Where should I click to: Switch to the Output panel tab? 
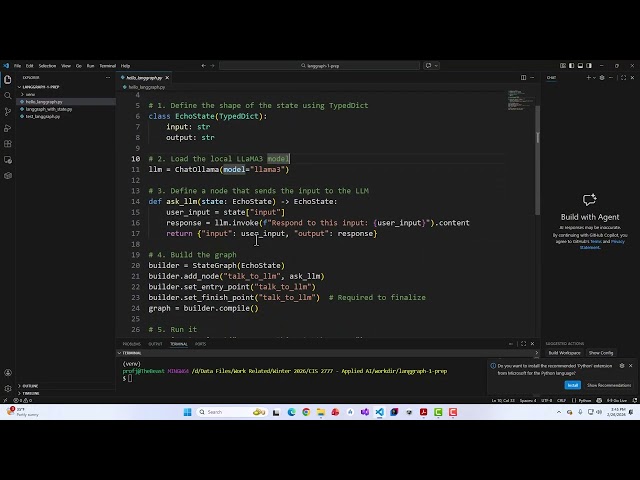coord(155,344)
